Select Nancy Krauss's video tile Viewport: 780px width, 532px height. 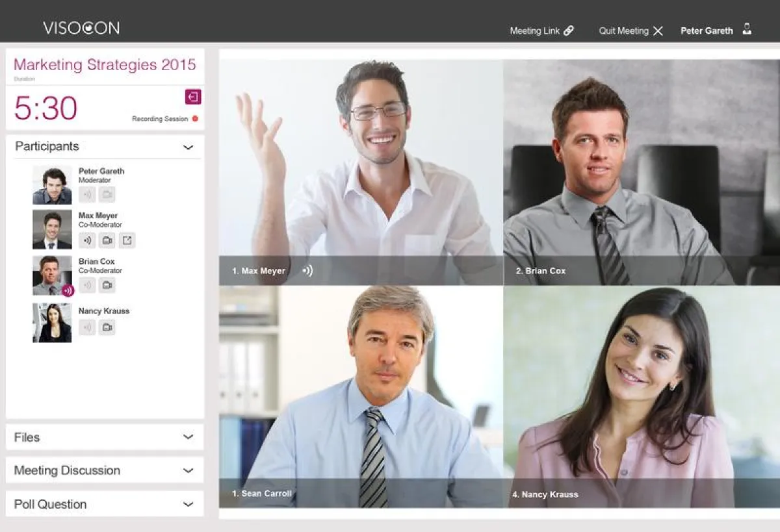(642, 396)
